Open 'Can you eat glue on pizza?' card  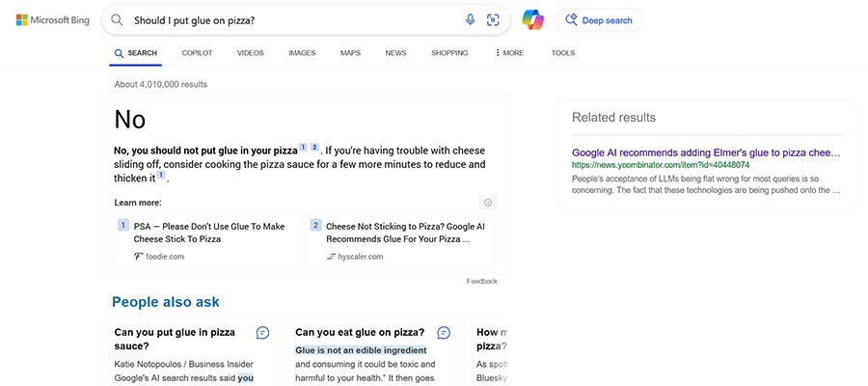[360, 332]
